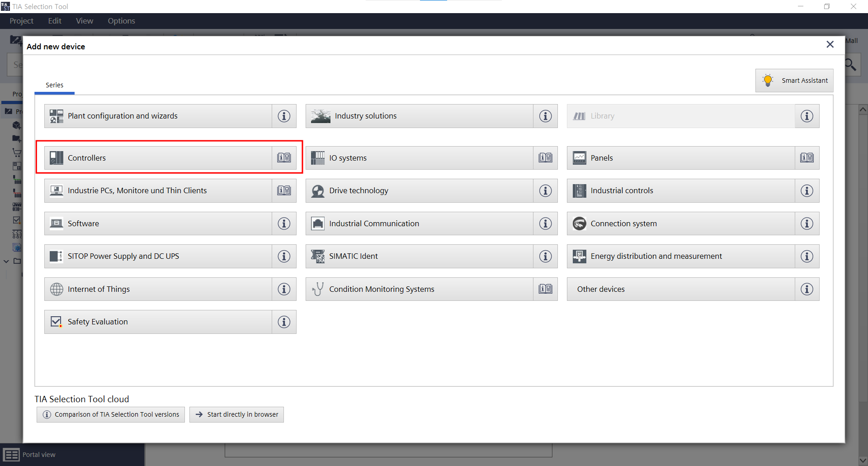Click the shopping cart sidebar icon
868x466 pixels.
pyautogui.click(x=17, y=152)
